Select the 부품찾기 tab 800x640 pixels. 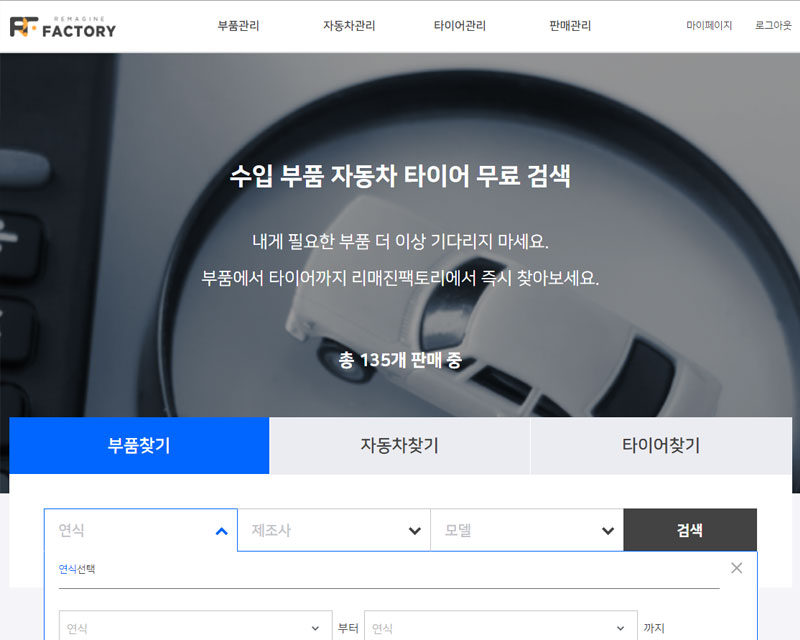[139, 446]
